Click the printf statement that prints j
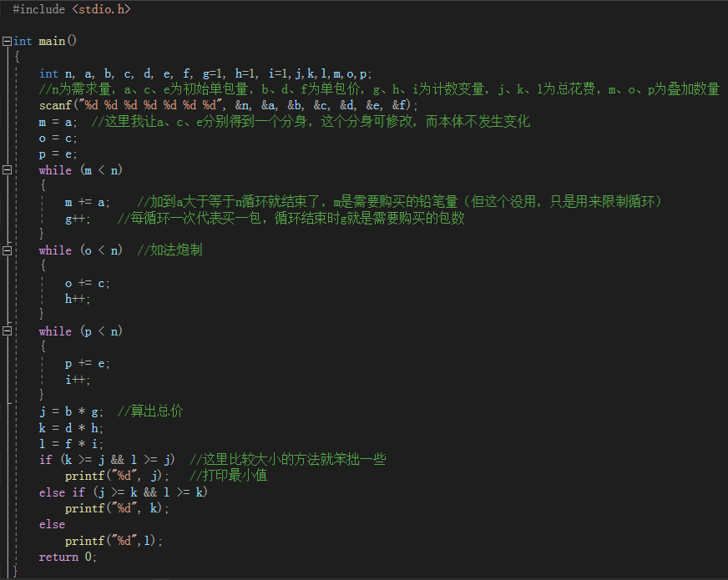This screenshot has height=580, width=728. (117, 476)
